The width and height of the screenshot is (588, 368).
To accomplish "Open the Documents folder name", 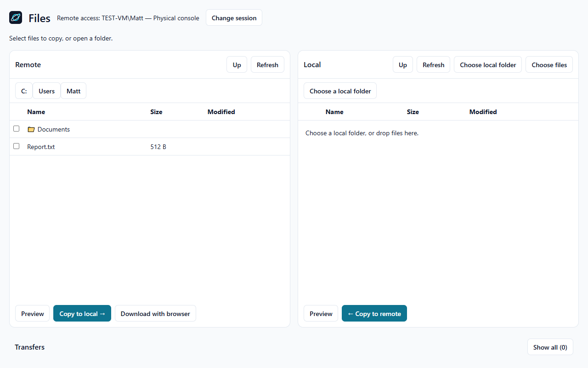I will point(54,129).
